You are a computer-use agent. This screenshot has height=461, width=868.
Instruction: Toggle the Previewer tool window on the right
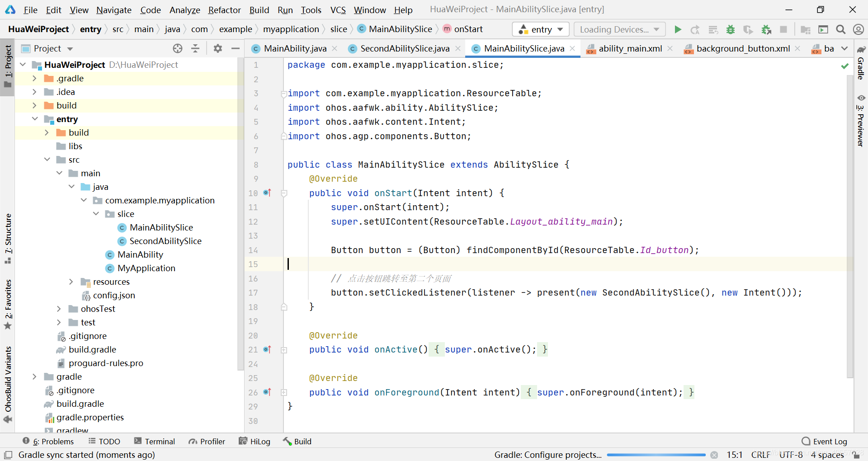pyautogui.click(x=861, y=120)
